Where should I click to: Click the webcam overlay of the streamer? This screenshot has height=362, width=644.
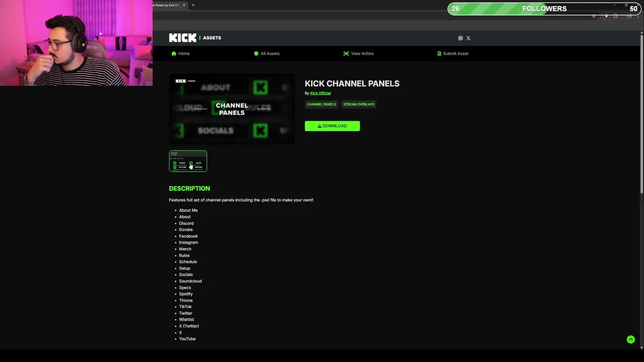tap(76, 43)
